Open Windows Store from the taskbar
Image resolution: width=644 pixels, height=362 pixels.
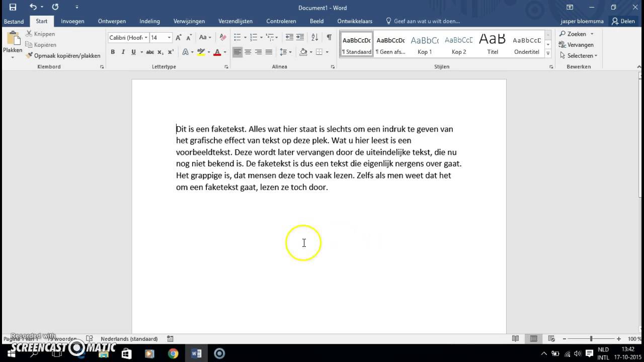pyautogui.click(x=126, y=353)
